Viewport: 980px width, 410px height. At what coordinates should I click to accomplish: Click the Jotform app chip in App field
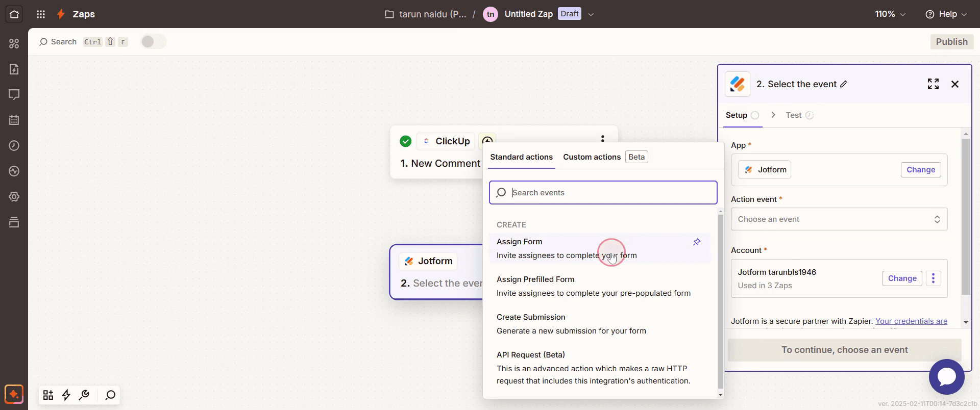click(765, 170)
